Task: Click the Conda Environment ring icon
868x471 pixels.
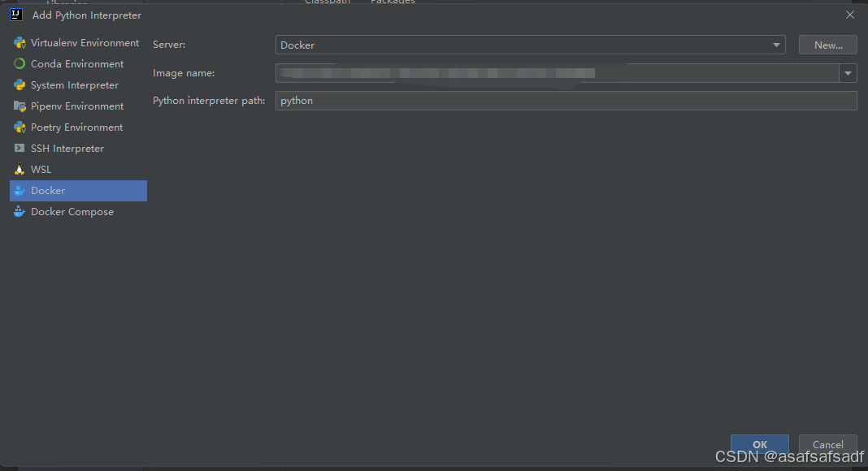Action: pos(20,63)
